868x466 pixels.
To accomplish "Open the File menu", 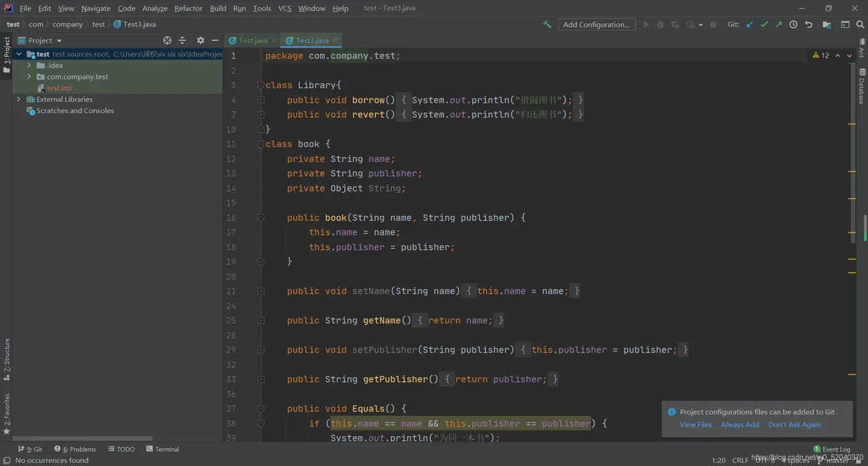I will point(25,8).
